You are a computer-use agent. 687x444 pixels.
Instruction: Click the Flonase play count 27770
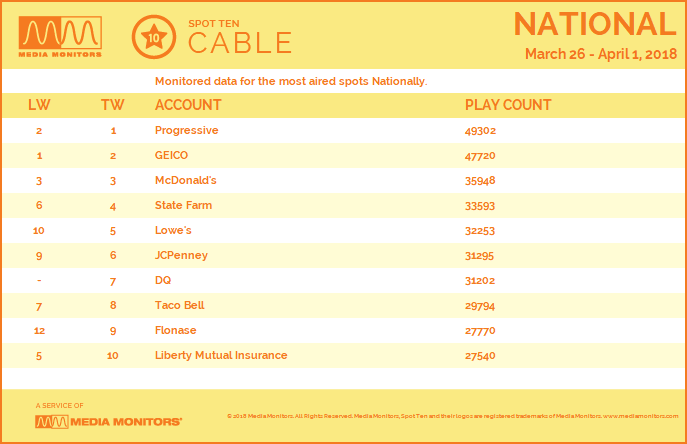(481, 330)
